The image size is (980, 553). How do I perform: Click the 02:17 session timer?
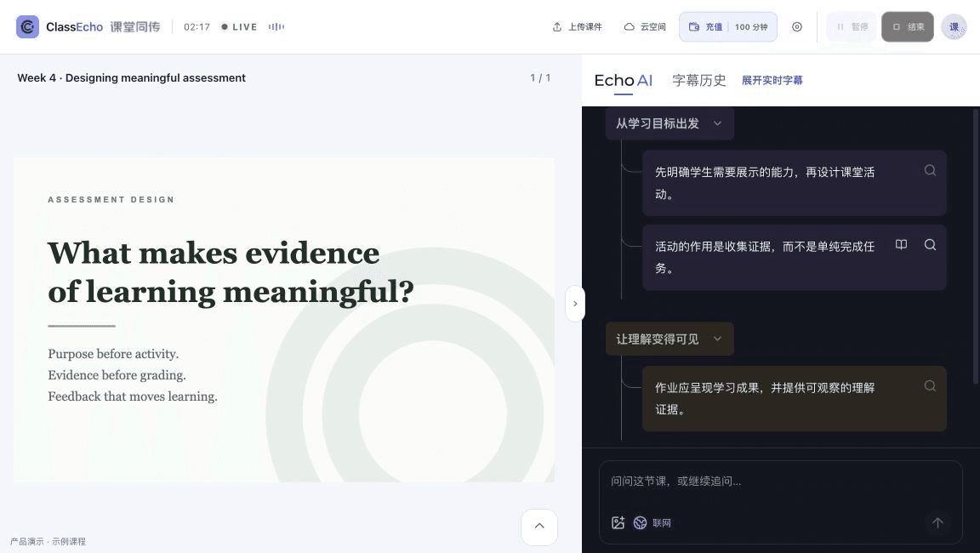(x=197, y=27)
